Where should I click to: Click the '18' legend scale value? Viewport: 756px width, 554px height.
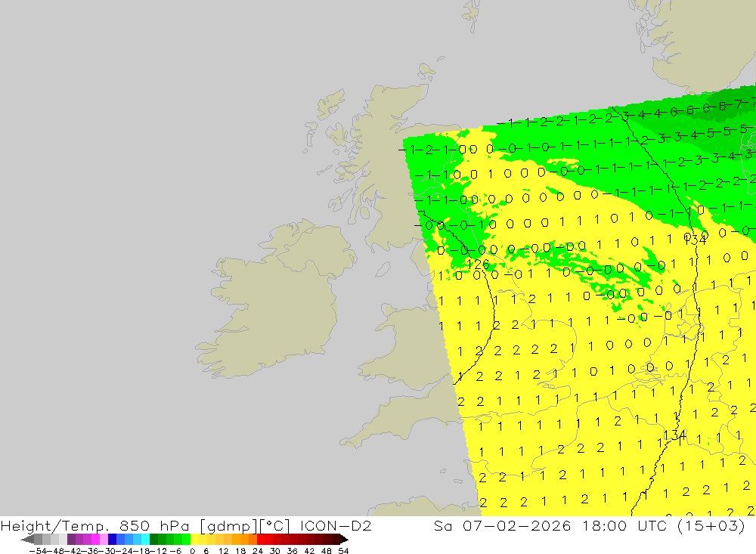tap(240, 551)
